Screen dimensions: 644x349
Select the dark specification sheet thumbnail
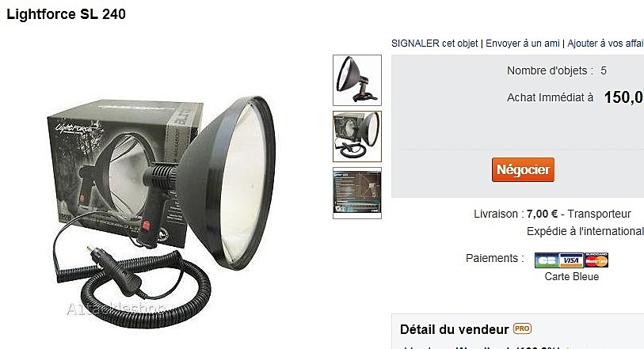357,193
